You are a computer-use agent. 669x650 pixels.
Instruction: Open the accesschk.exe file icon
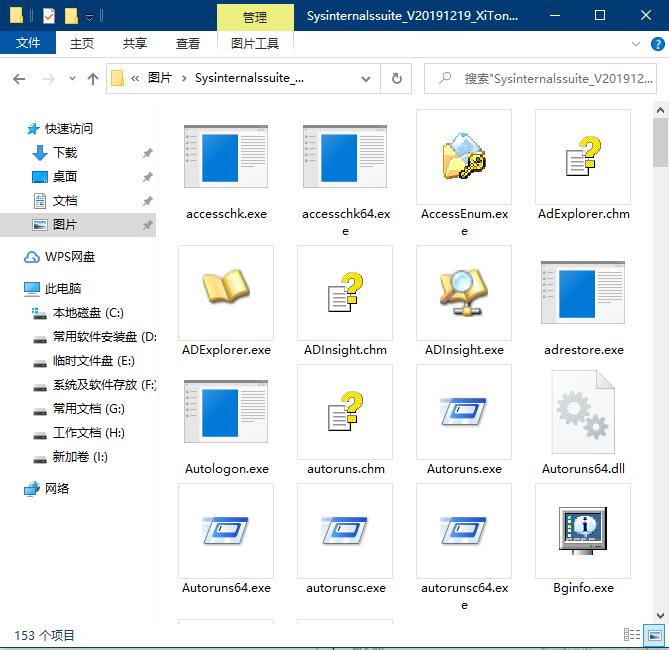pyautogui.click(x=226, y=156)
